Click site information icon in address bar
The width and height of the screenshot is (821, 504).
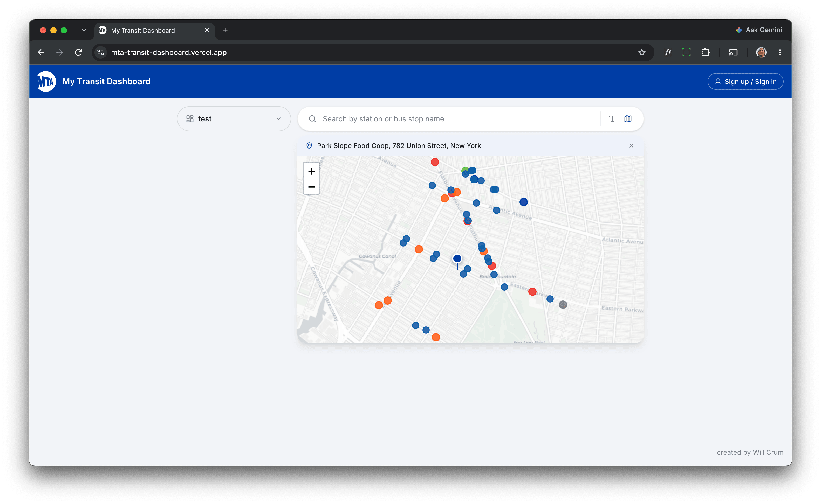(101, 52)
